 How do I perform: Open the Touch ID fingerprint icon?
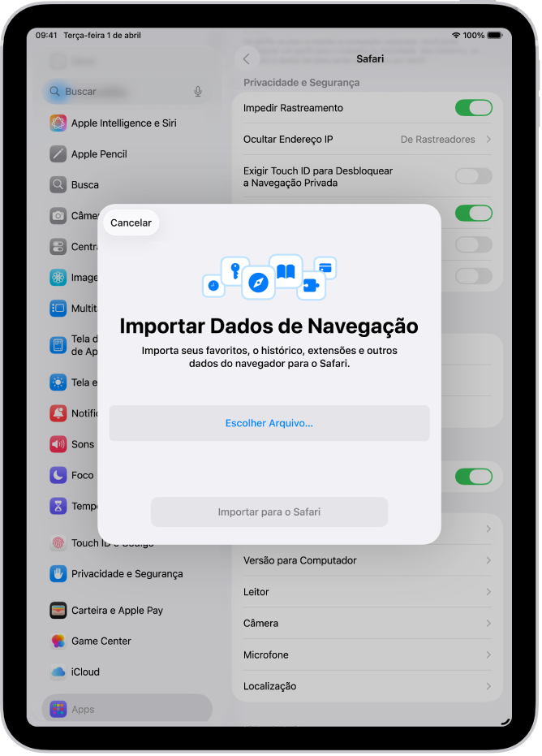coord(58,543)
